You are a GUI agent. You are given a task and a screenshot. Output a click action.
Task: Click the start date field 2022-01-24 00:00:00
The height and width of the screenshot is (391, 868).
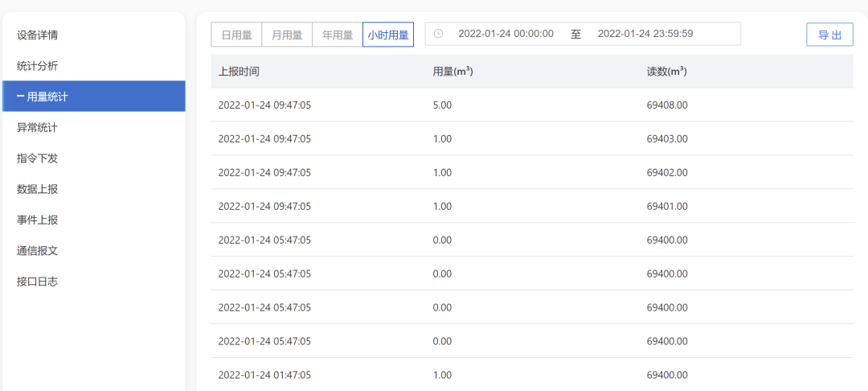[x=506, y=34]
